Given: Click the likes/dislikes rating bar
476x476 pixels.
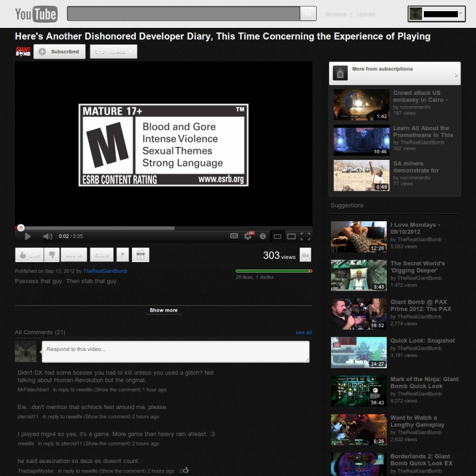Looking at the screenshot, I should point(274,271).
